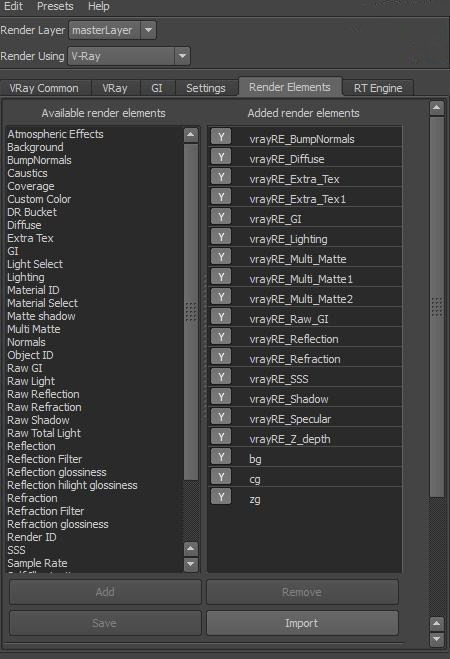The height and width of the screenshot is (659, 450).
Task: Select Custom Color in available elements
Action: click(x=39, y=199)
